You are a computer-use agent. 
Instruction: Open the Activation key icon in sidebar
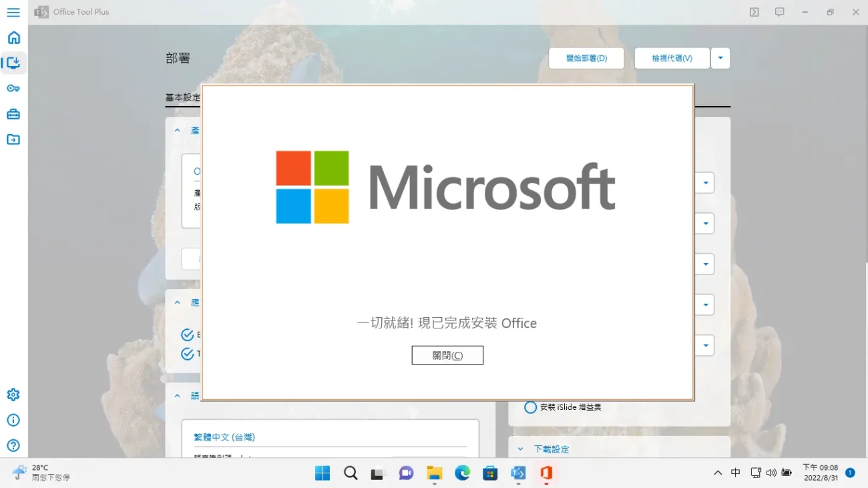[13, 88]
